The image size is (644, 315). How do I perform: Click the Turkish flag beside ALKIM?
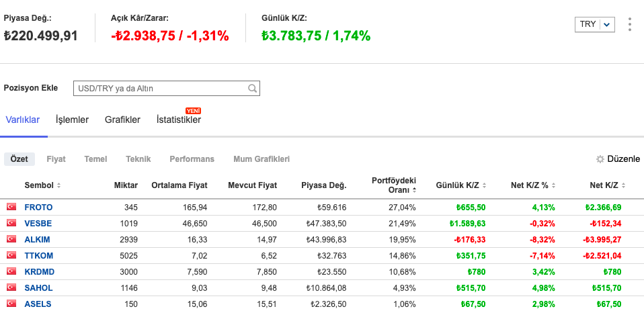click(x=11, y=240)
